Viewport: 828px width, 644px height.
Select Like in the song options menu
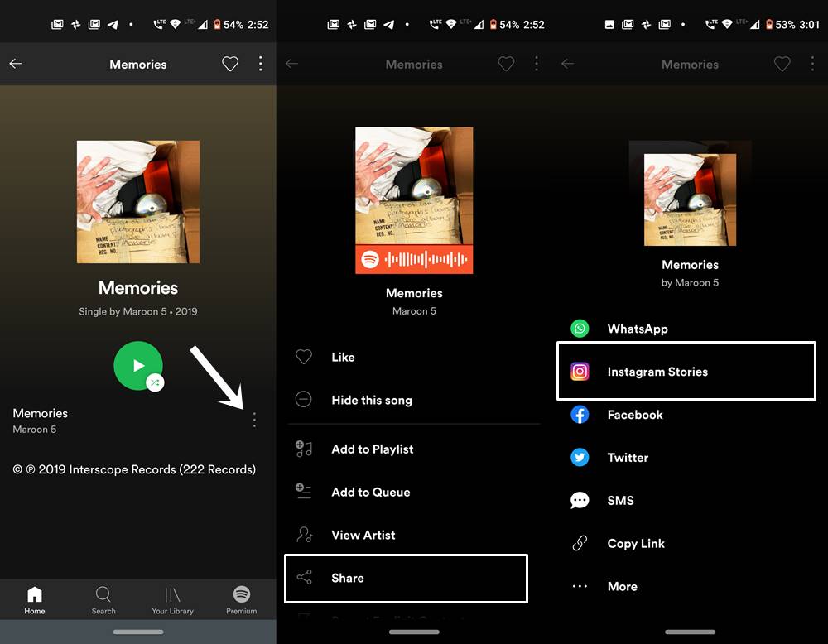[414, 357]
